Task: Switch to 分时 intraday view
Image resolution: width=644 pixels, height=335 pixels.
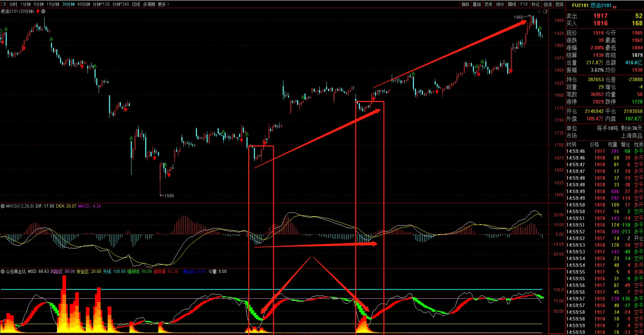Action: [x=13, y=4]
